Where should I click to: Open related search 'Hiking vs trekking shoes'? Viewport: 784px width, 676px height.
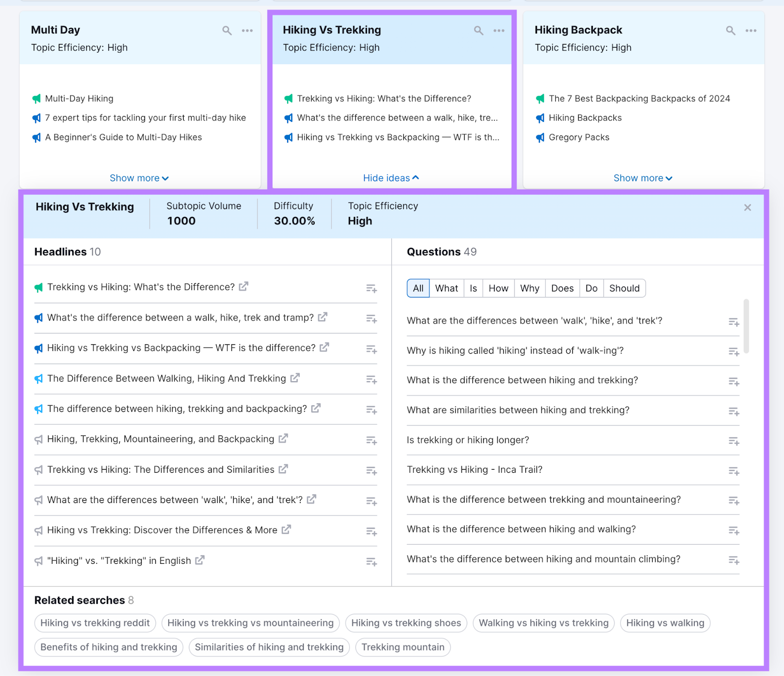click(x=406, y=623)
